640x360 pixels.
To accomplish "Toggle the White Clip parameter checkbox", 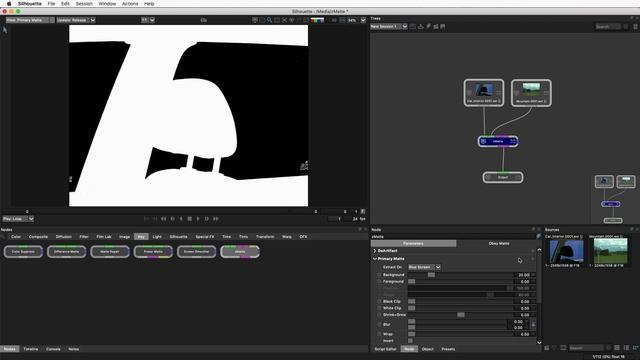I will tap(379, 308).
